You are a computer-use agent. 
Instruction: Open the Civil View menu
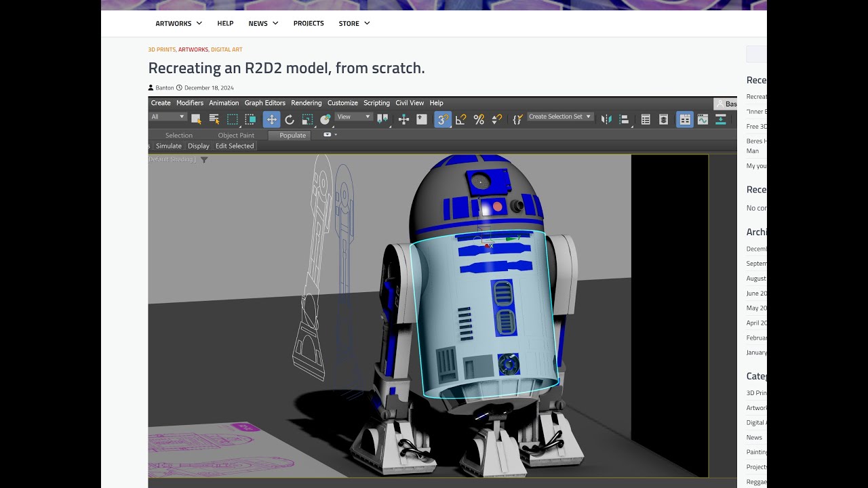click(x=410, y=103)
